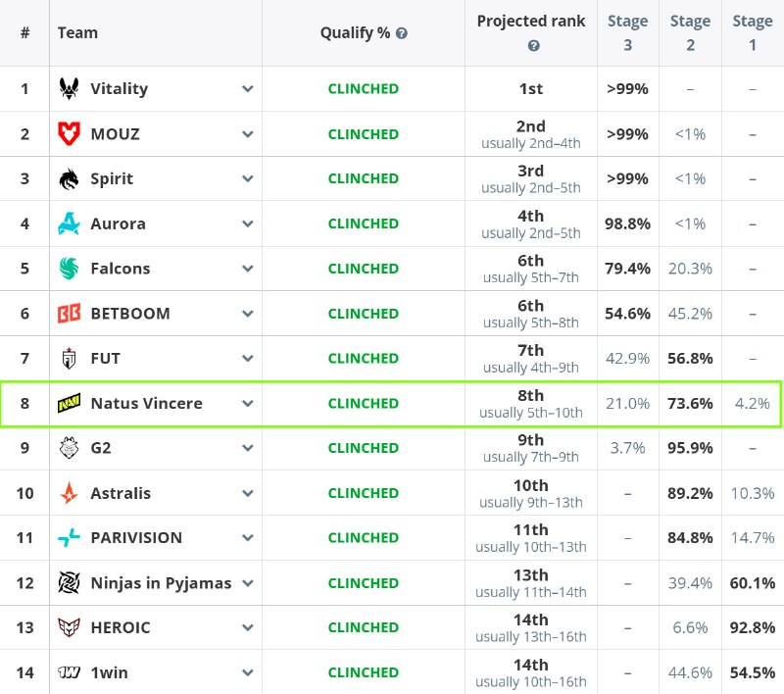The image size is (784, 694).
Task: Click the Falcons team logo
Action: 69,269
